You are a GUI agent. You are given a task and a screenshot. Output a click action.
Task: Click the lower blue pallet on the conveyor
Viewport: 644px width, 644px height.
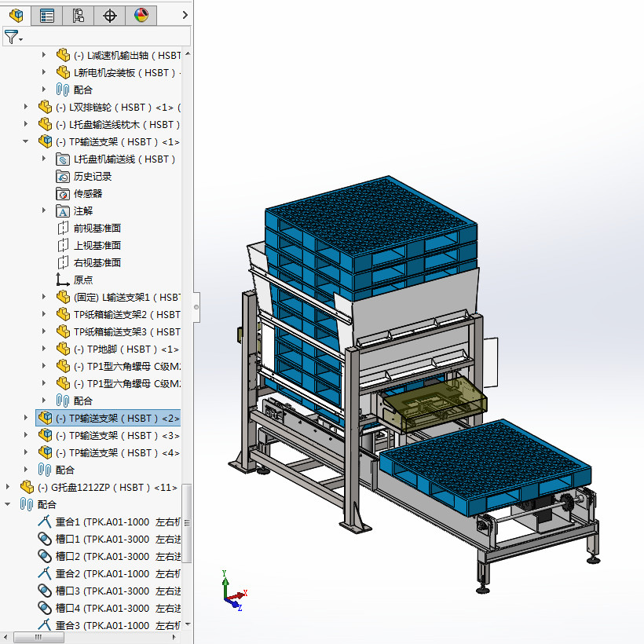(485, 467)
